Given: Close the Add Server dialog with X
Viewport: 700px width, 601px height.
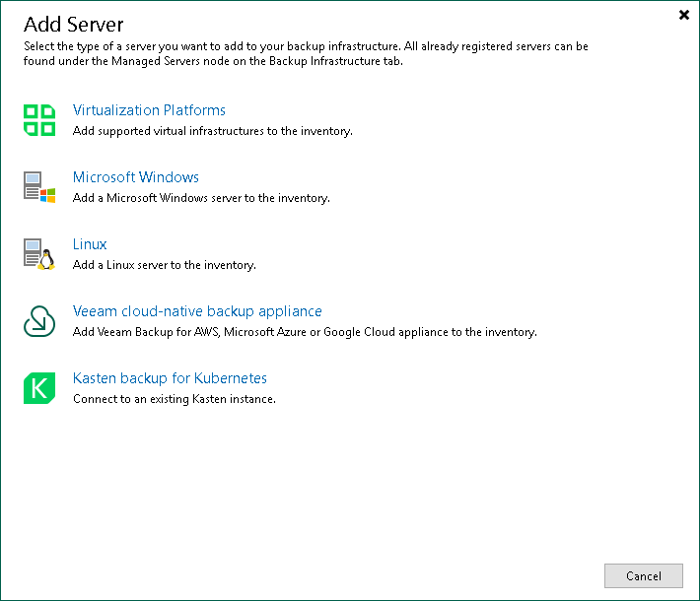Looking at the screenshot, I should (x=684, y=15).
